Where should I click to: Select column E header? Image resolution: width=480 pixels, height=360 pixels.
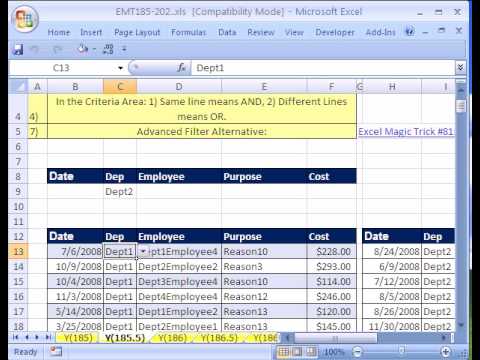click(264, 87)
